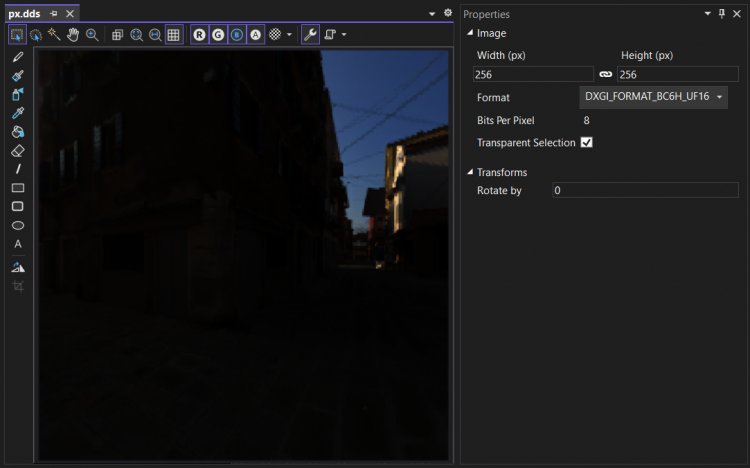
Task: Click the Zoom magnifier tool
Action: 92,34
